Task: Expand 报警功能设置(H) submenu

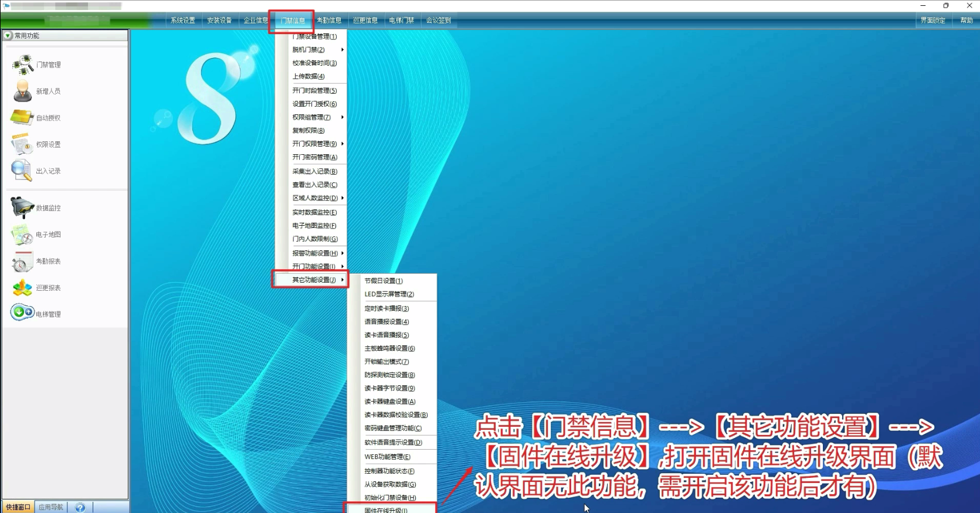Action: tap(316, 253)
